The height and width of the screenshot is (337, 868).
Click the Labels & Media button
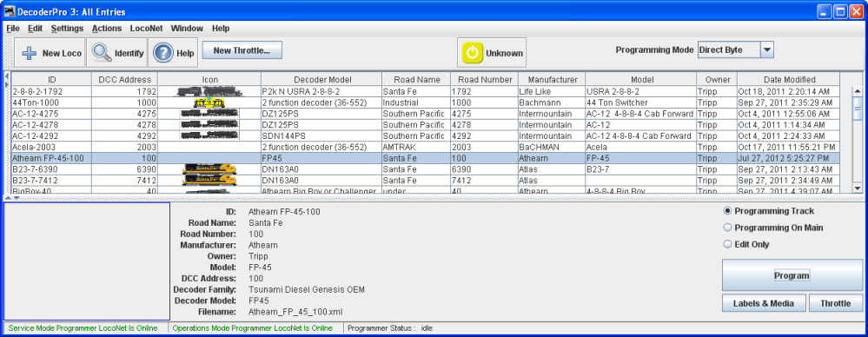tap(764, 302)
